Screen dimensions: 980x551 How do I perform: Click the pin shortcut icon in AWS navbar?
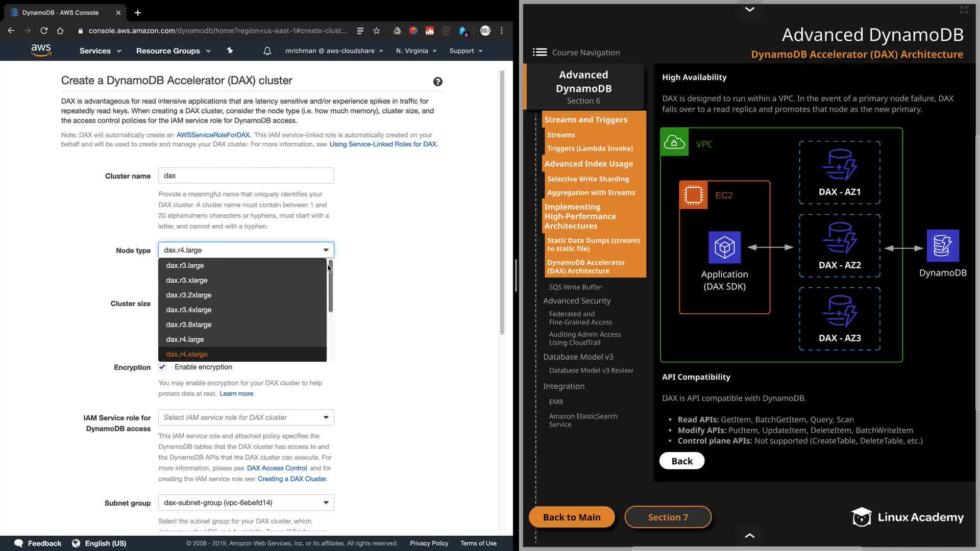point(230,51)
